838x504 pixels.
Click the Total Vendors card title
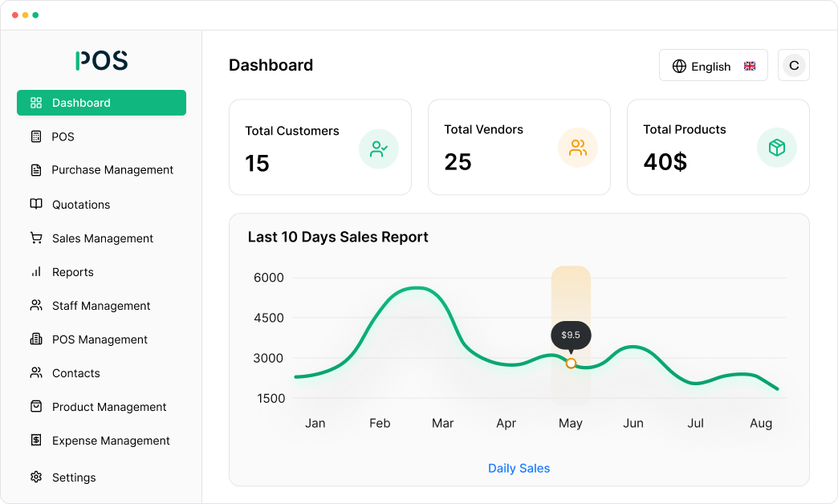(x=484, y=129)
